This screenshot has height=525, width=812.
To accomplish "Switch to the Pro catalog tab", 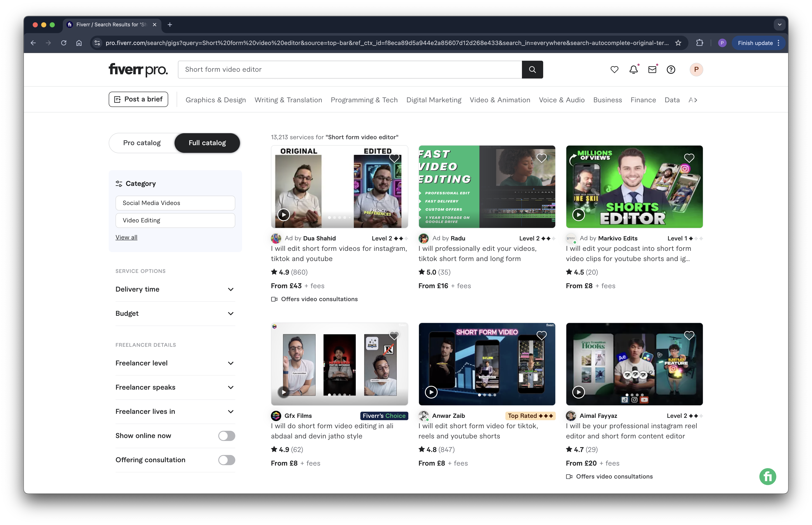I will click(x=142, y=143).
